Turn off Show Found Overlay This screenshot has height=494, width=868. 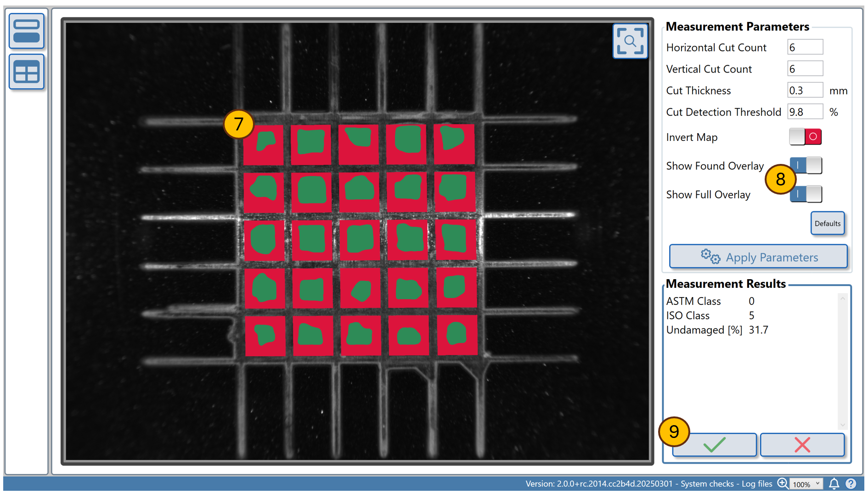click(806, 165)
